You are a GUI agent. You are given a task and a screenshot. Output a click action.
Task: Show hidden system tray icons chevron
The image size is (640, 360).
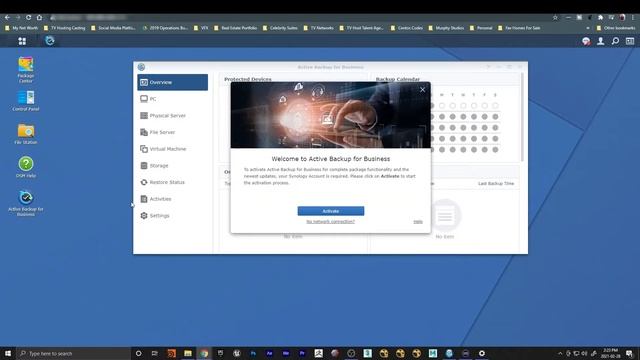tap(560, 353)
